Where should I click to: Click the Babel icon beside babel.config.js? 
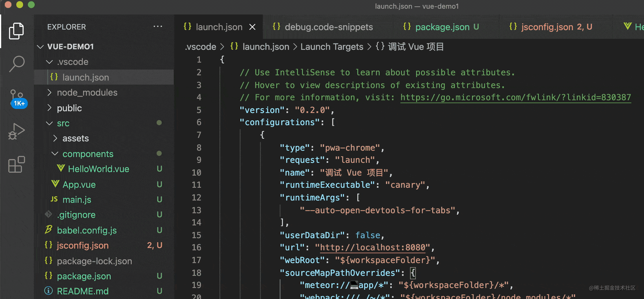48,230
